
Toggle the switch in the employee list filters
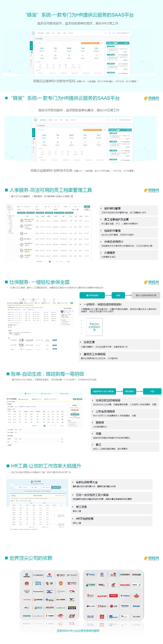coord(78,209)
